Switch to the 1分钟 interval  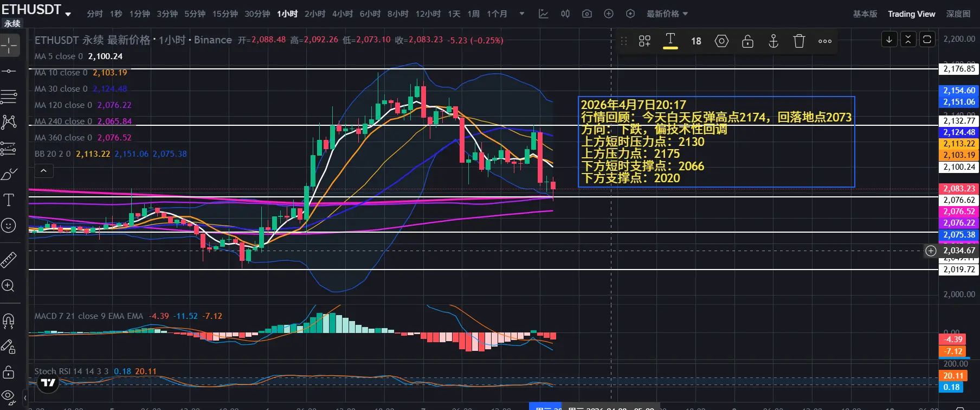(140, 14)
